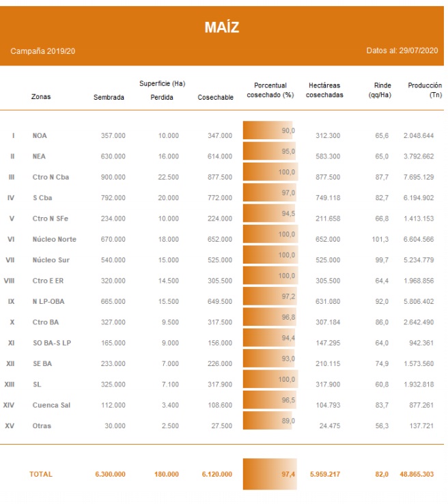Click the TOTAL 97,4 percent bar
Screen dimensions: 448x504
point(269,474)
